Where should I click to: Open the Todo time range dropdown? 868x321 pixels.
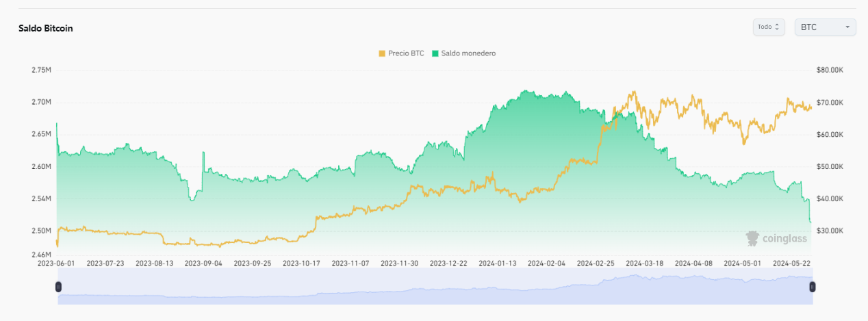click(x=769, y=27)
